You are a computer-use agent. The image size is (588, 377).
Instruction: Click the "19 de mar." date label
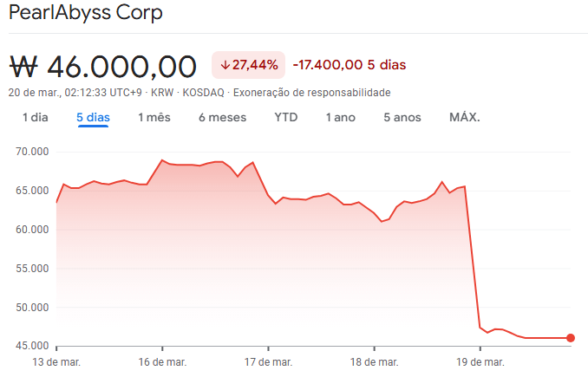(480, 361)
